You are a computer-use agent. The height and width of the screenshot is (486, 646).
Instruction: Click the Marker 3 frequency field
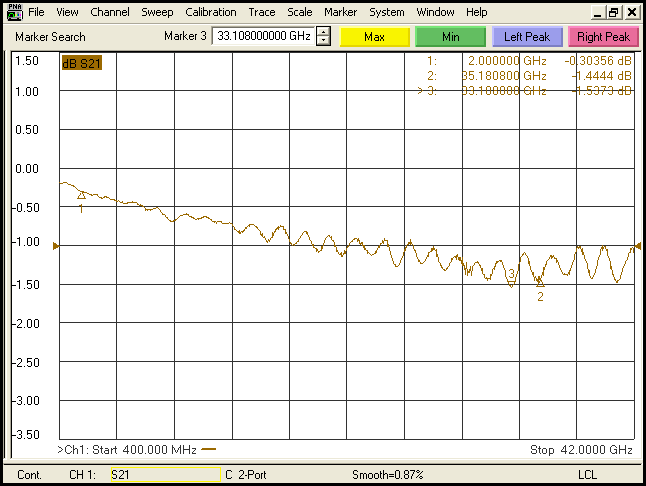pyautogui.click(x=263, y=37)
